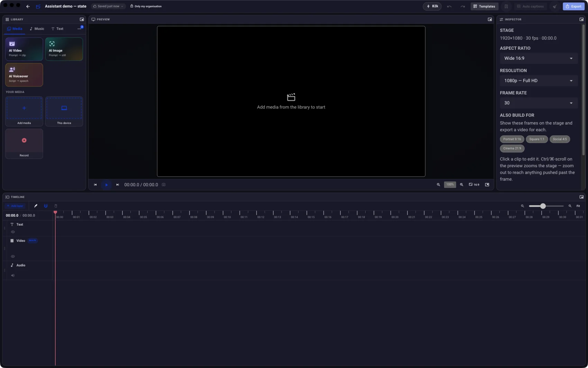Skip to end of the preview
The height and width of the screenshot is (368, 588).
coord(118,185)
